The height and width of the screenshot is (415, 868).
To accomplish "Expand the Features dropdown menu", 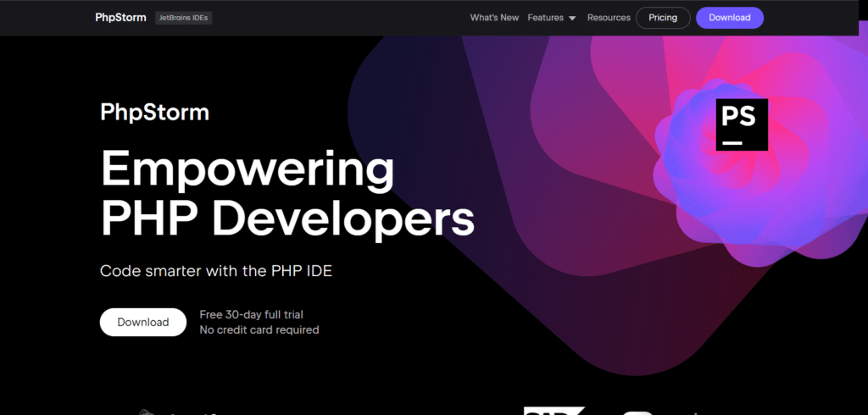I will click(551, 18).
